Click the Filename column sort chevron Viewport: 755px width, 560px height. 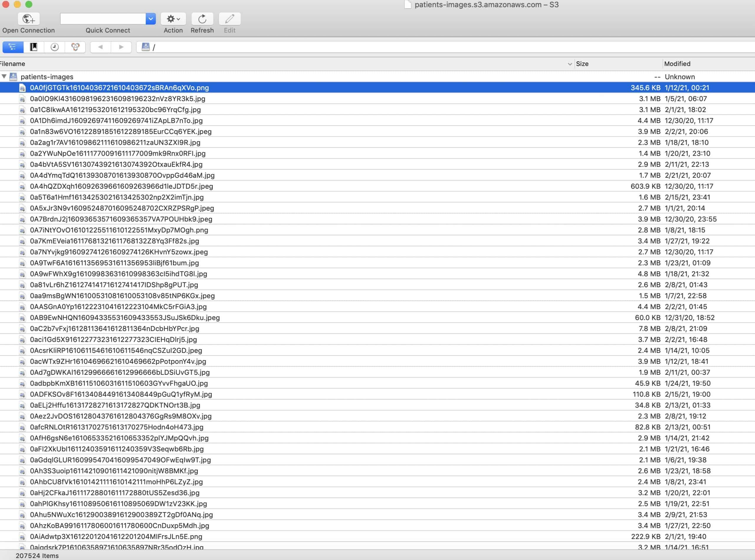click(x=569, y=64)
